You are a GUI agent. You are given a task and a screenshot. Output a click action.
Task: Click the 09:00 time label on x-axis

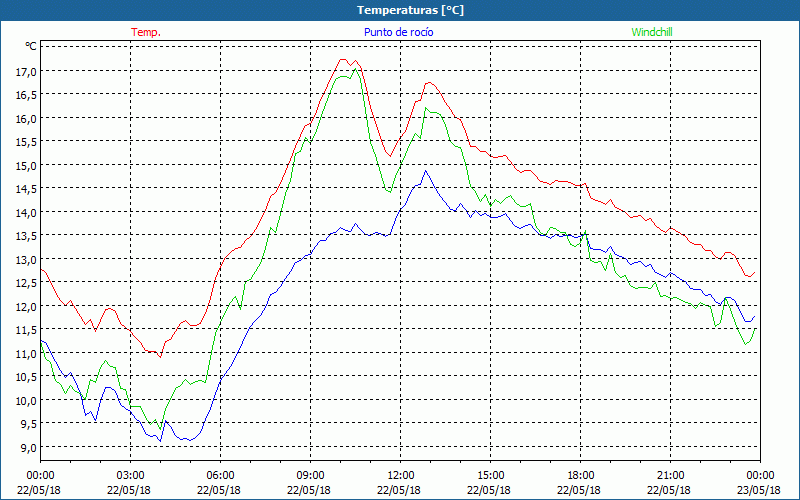310,476
